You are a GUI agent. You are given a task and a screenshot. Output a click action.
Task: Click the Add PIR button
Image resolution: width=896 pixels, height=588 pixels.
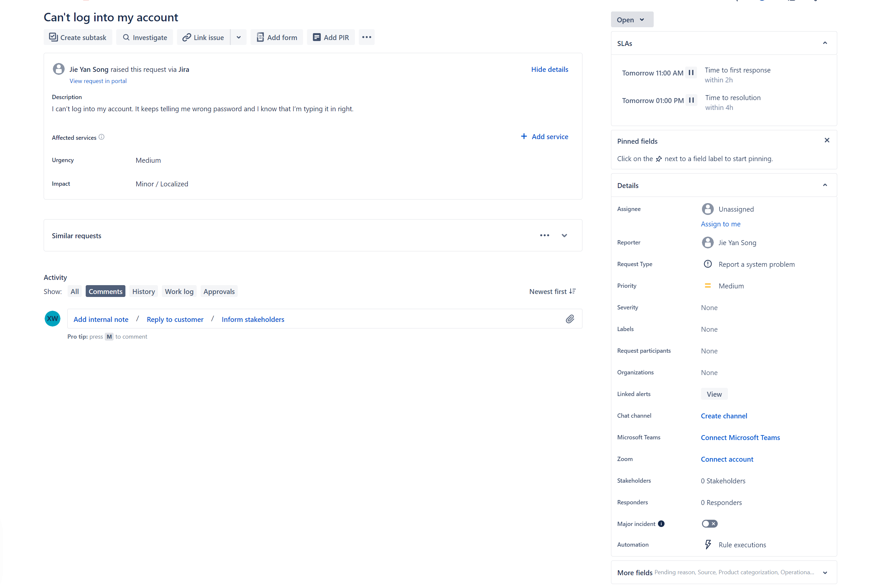[331, 37]
